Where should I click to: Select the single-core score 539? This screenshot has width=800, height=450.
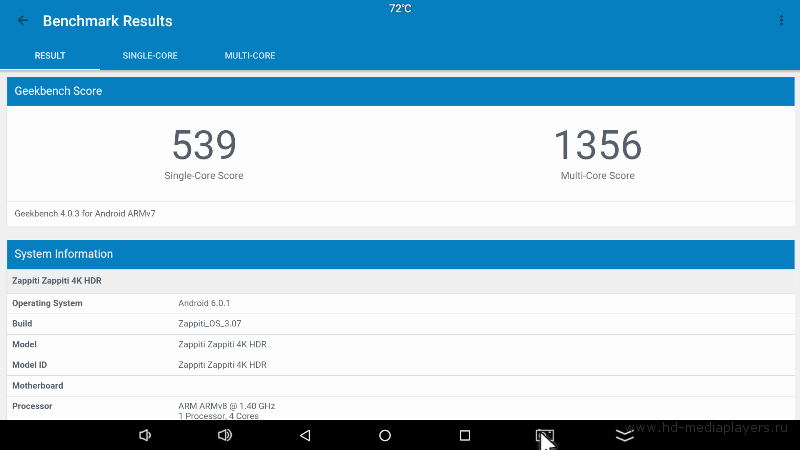pyautogui.click(x=204, y=145)
